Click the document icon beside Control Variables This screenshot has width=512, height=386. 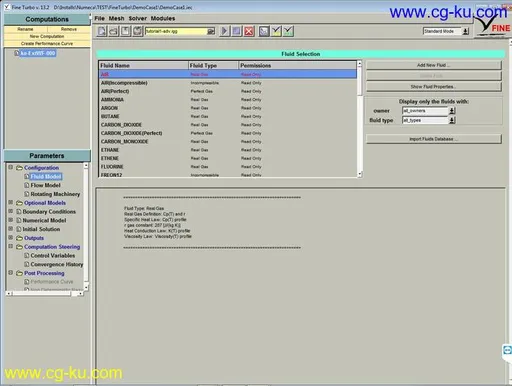tap(27, 255)
